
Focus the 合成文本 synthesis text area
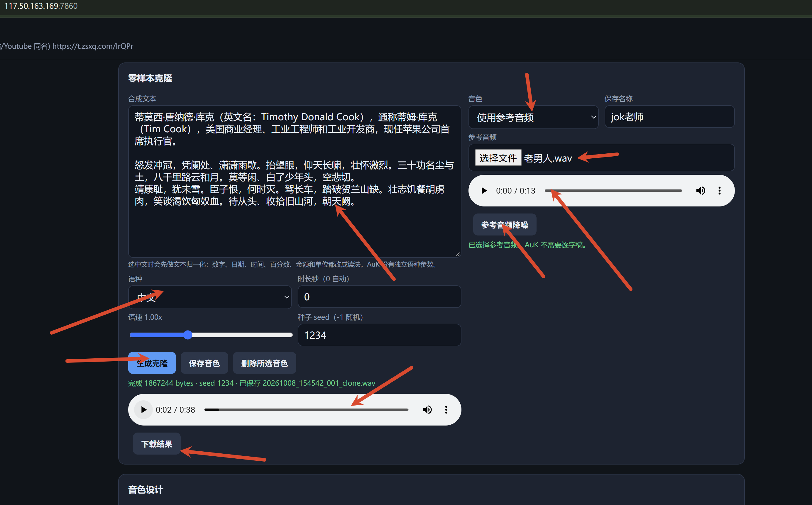tap(295, 181)
